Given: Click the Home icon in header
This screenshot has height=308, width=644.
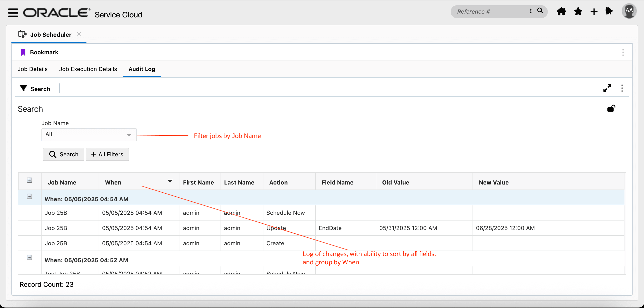Looking at the screenshot, I should coord(561,11).
